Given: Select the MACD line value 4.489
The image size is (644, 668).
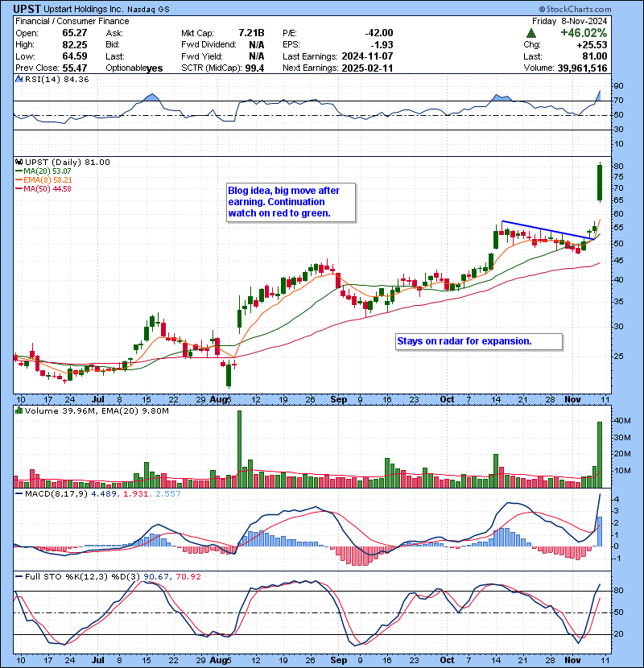Looking at the screenshot, I should click(x=104, y=494).
